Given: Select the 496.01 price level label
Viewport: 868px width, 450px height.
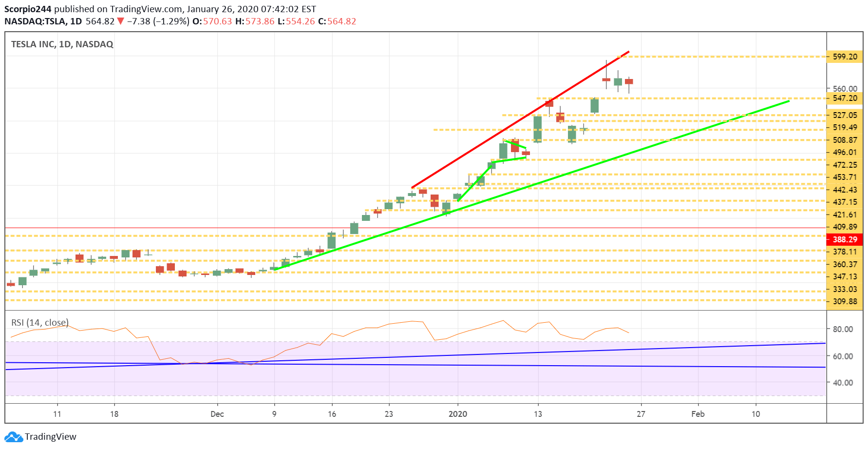Looking at the screenshot, I should (x=845, y=152).
